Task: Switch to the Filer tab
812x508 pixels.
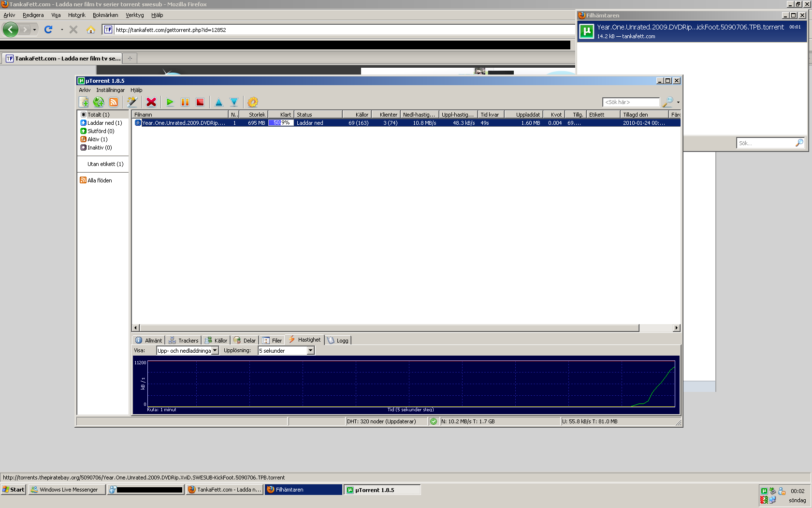Action: pyautogui.click(x=272, y=340)
